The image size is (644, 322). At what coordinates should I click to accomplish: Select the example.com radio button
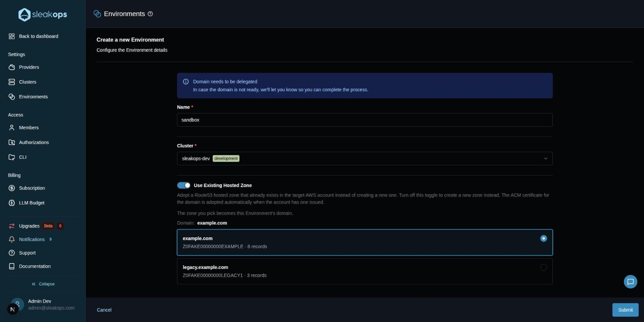(543, 239)
